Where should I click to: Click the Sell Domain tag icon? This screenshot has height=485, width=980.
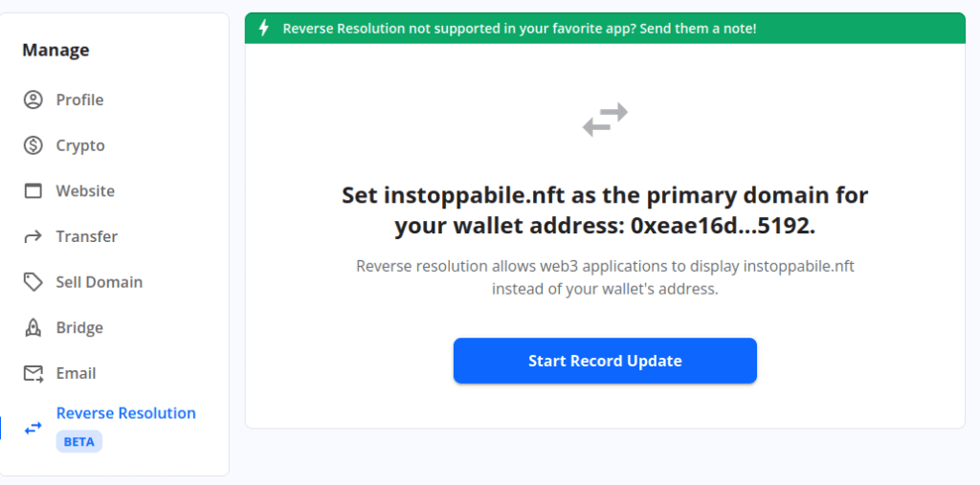33,282
